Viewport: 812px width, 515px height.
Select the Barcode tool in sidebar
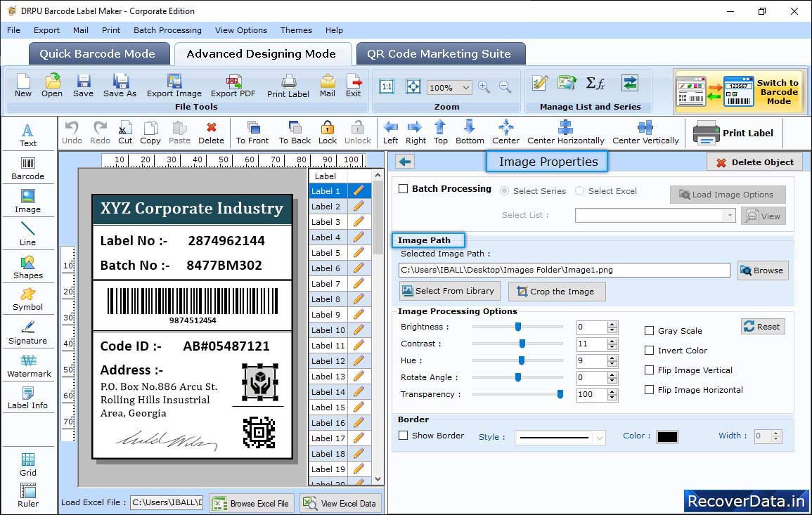tap(28, 169)
